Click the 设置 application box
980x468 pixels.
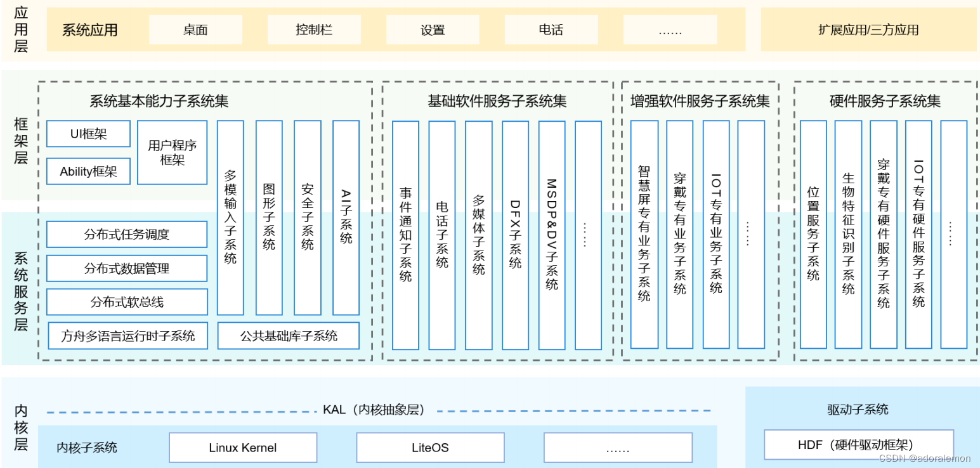[433, 30]
